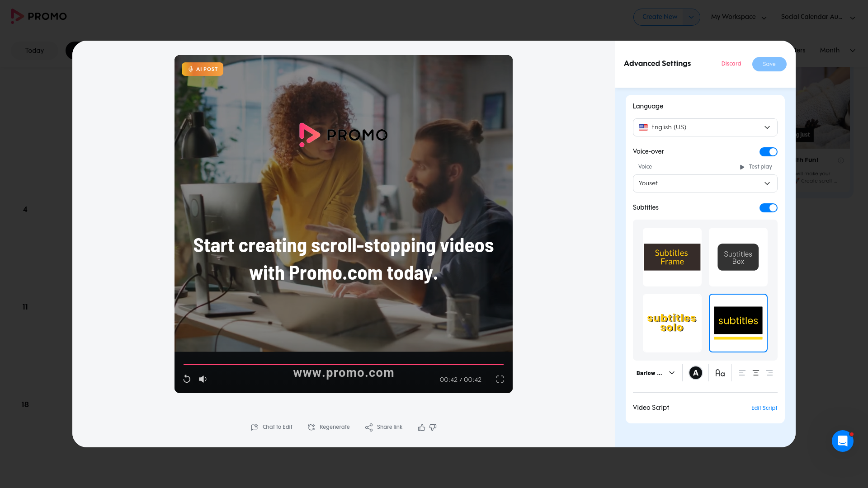Turn off the Voice-over toggle
The image size is (868, 488).
pyautogui.click(x=769, y=152)
